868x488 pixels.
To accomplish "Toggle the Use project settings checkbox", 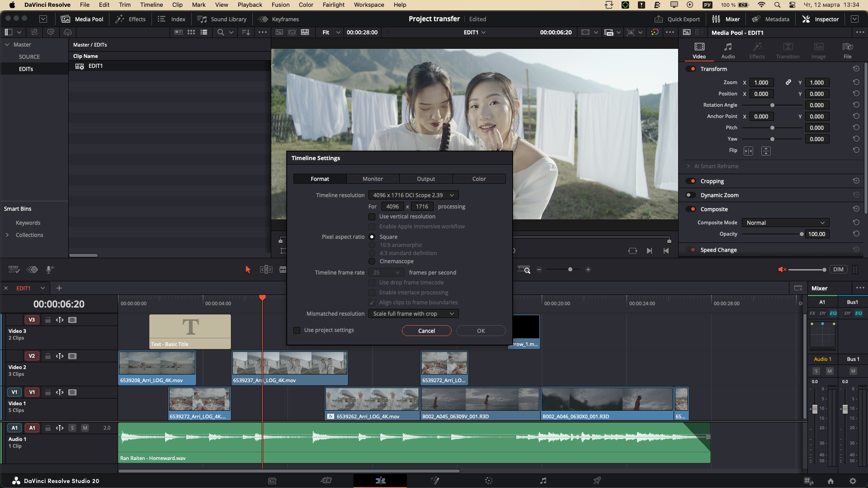I will pyautogui.click(x=297, y=330).
